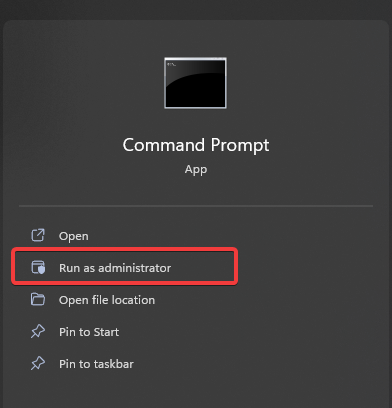Screen dimensions: 392x408
Task: Click the App label under the title
Action: [196, 170]
